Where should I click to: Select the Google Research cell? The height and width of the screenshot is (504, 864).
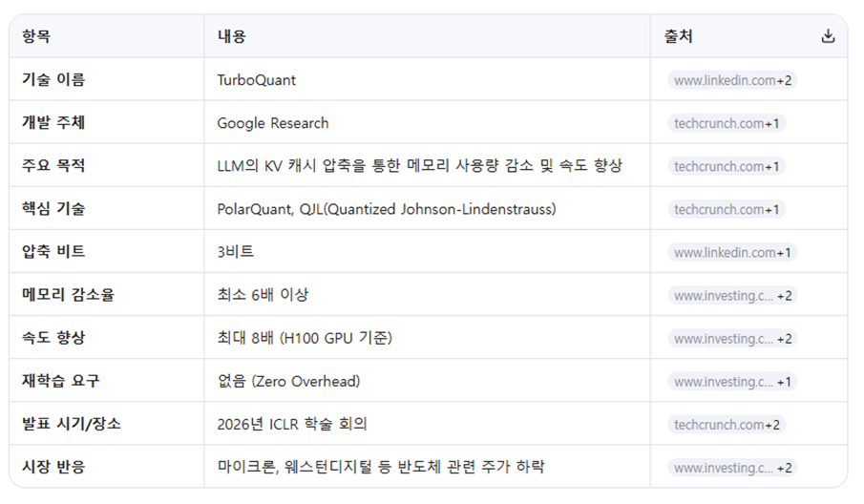click(273, 123)
